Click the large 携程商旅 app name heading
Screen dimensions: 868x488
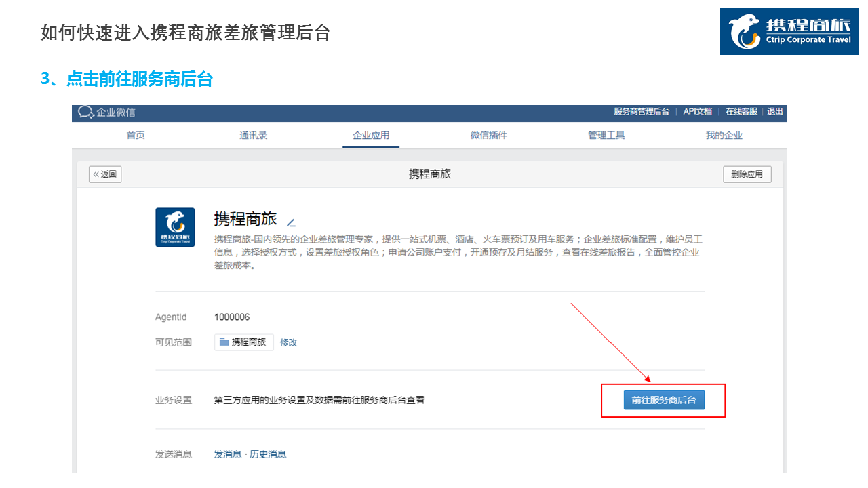[x=245, y=219]
